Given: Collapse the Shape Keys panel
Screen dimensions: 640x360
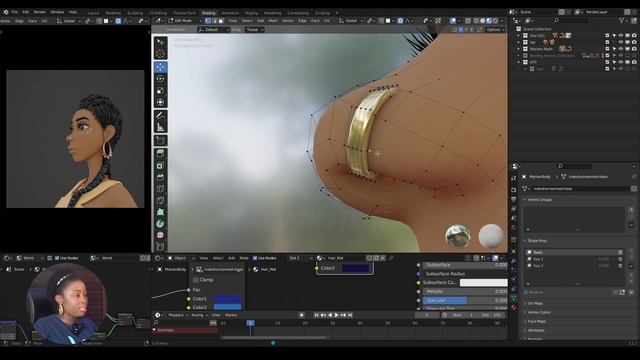Looking at the screenshot, I should click(525, 241).
